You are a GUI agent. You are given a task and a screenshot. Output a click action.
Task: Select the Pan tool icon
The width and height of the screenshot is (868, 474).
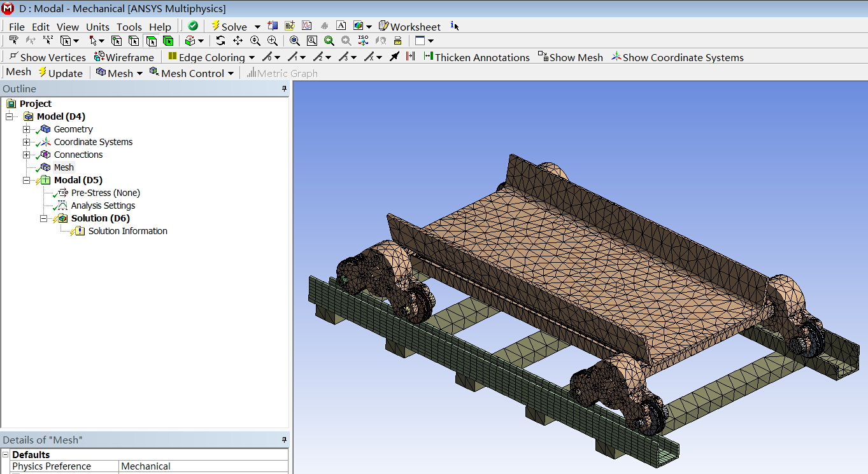(238, 41)
